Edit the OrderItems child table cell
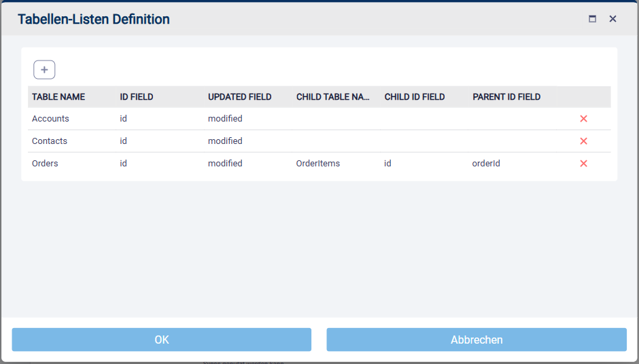The image size is (639, 364). 317,164
